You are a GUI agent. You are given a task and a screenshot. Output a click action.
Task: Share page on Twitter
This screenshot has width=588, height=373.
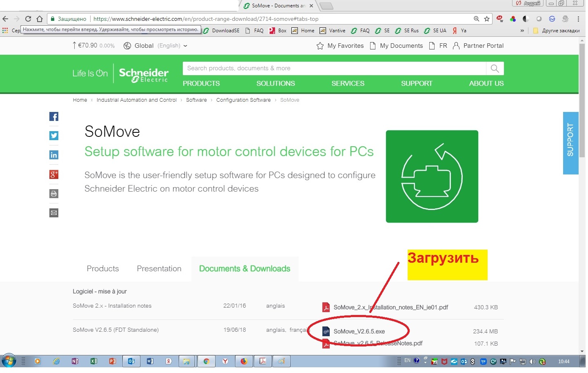[x=54, y=136]
